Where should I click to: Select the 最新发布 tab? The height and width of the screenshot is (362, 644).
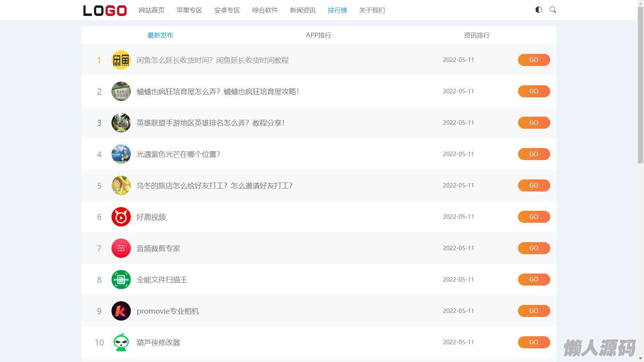(160, 35)
